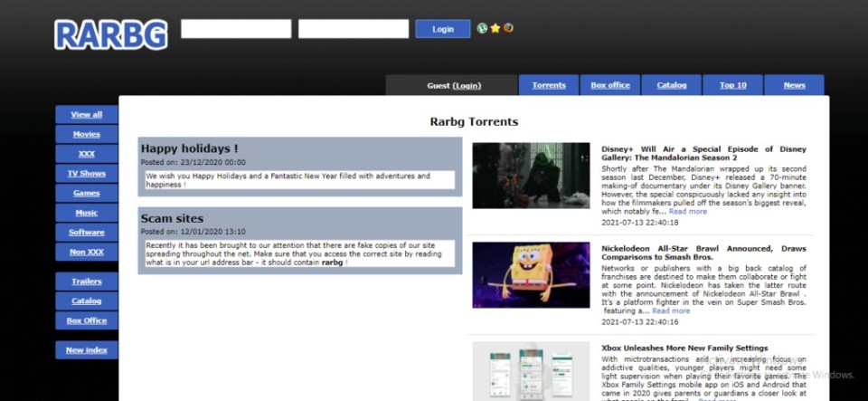
Task: Select View all in the sidebar
Action: coord(87,115)
